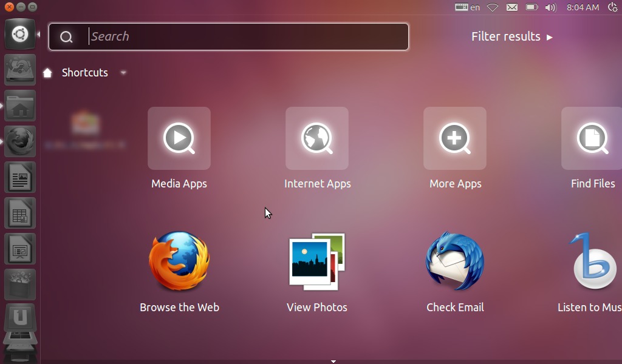Open the More Apps shortcut
Screen dimensions: 622x364
pyautogui.click(x=455, y=148)
